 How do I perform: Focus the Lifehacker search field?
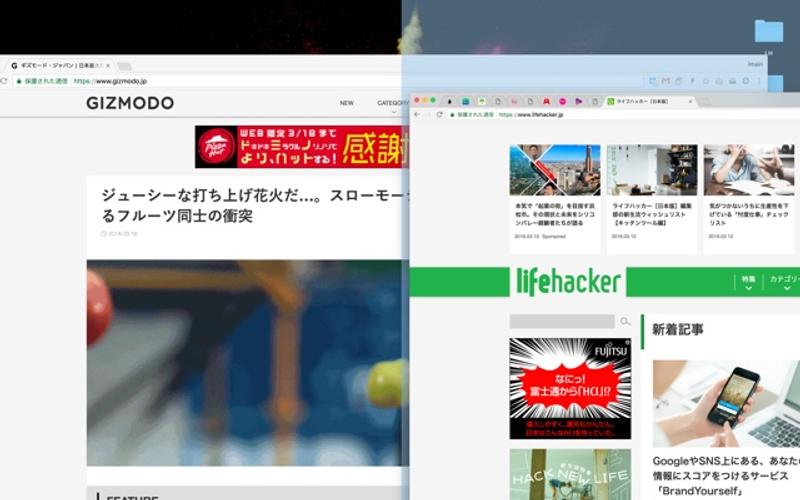pos(562,321)
